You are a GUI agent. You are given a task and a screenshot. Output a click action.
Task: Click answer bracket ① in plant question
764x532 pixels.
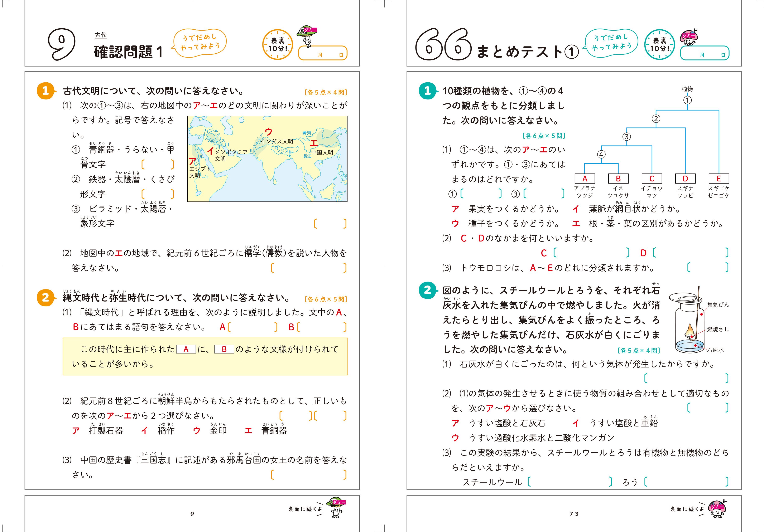click(481, 194)
